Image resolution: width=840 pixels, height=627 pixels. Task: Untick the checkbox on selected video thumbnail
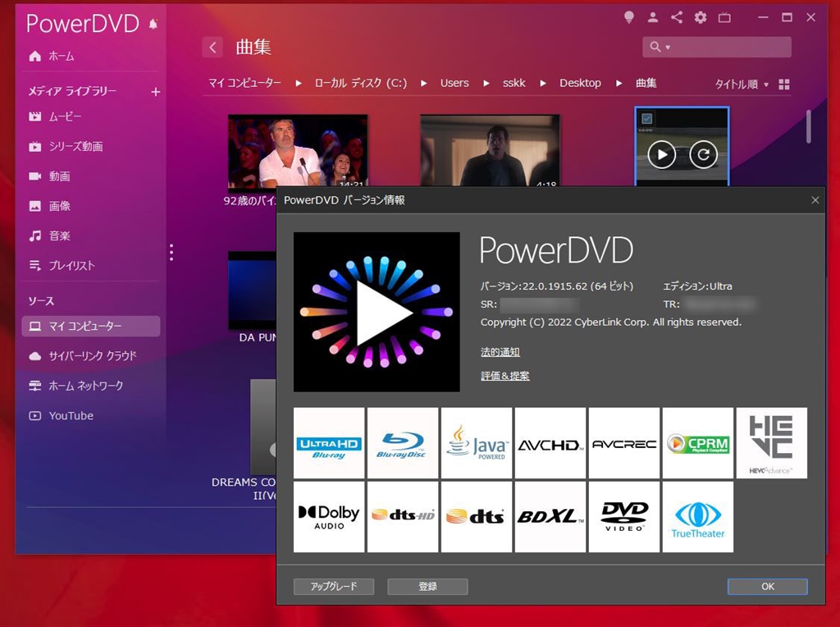[x=646, y=118]
